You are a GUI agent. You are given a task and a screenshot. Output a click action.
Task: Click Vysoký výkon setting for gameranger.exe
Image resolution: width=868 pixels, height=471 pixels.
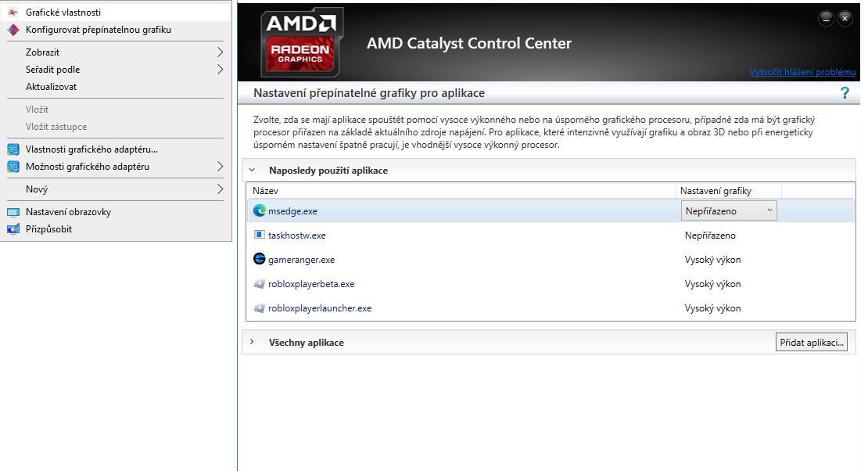point(712,259)
